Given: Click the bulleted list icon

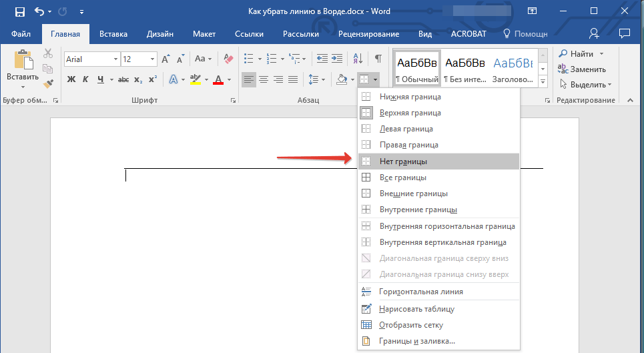Looking at the screenshot, I should 249,59.
